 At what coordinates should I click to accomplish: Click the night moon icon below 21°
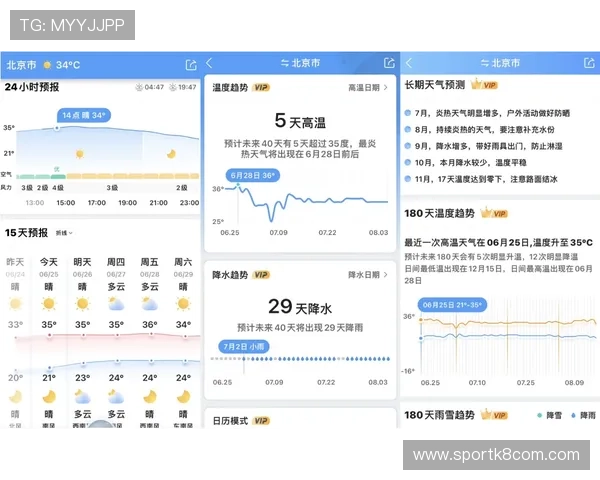49,397
